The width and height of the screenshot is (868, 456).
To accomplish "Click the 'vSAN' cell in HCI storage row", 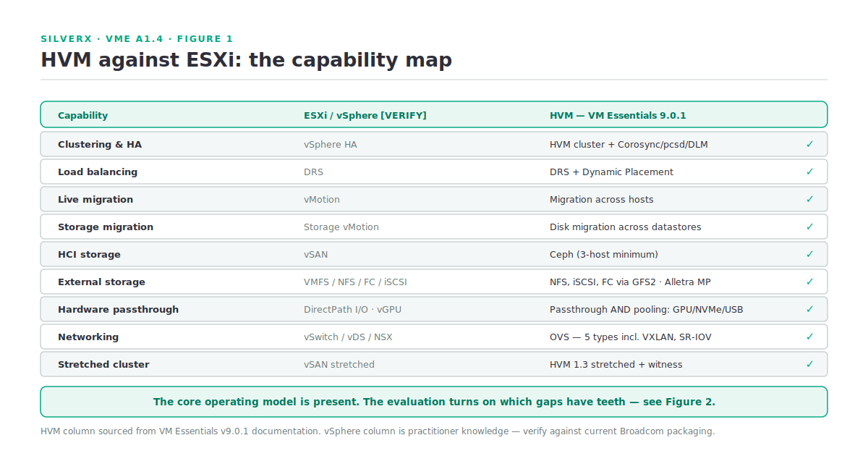I will pos(315,254).
